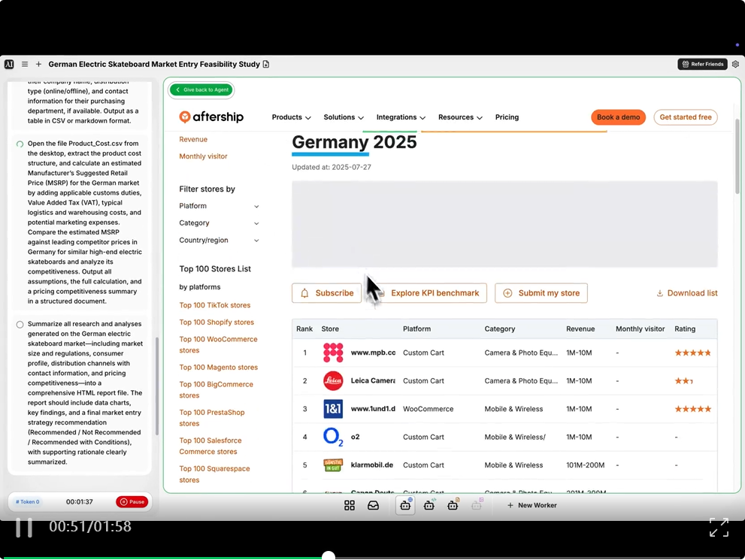745x560 pixels.
Task: Select the third worker robot with document badge
Action: click(x=453, y=505)
